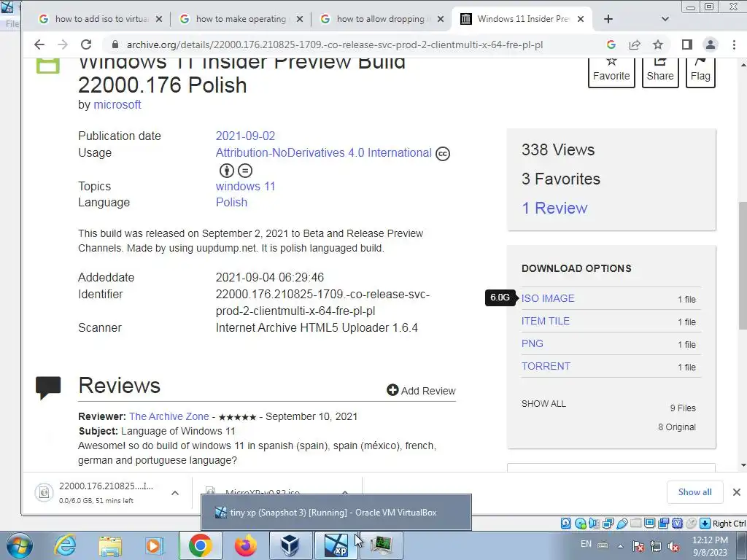Image resolution: width=747 pixels, height=560 pixels.
Task: Open the TORRENT download option
Action: coord(546,366)
